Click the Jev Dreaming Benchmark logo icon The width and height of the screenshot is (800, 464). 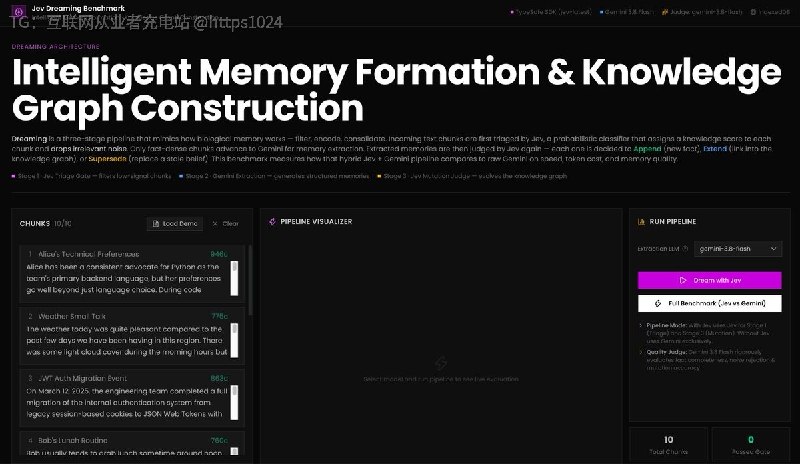click(x=19, y=11)
